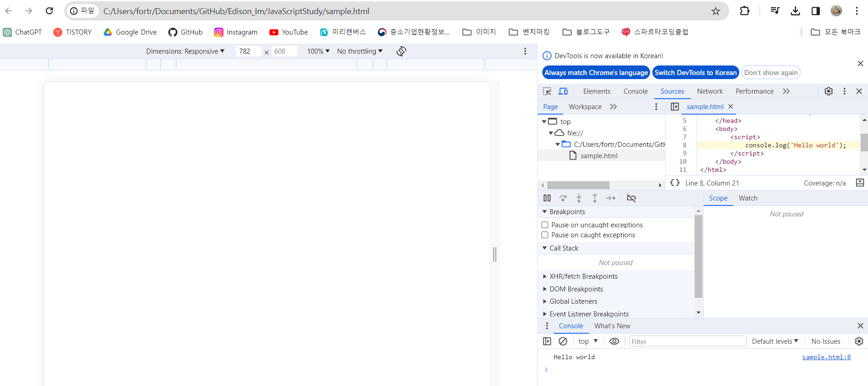Image resolution: width=868 pixels, height=386 pixels.
Task: Deactivate breakpoints toggle icon
Action: tap(631, 198)
